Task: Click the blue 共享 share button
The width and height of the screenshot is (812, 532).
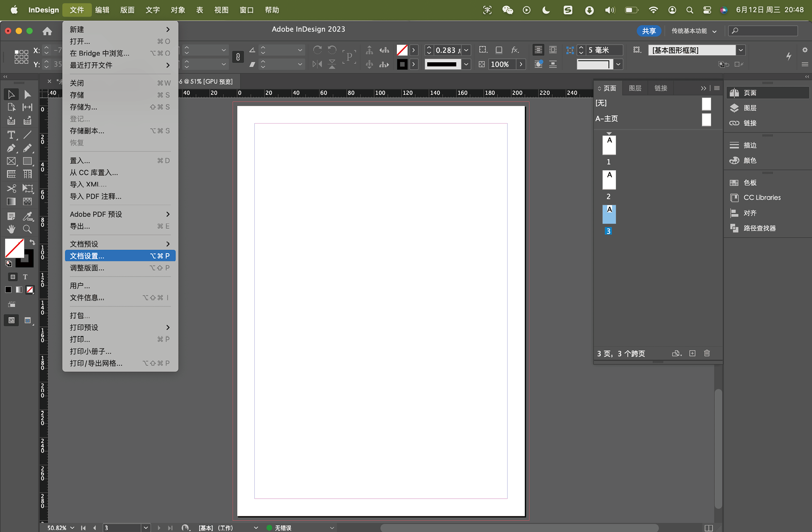Action: point(649,31)
